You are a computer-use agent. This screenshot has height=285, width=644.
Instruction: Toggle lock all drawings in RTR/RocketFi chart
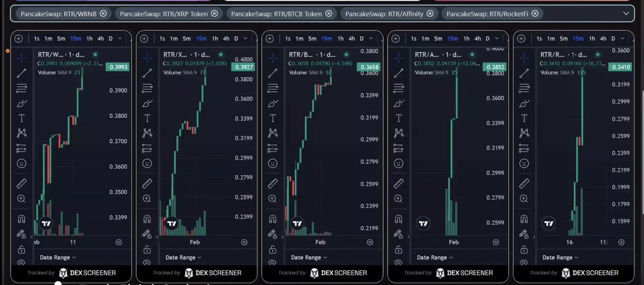(524, 249)
